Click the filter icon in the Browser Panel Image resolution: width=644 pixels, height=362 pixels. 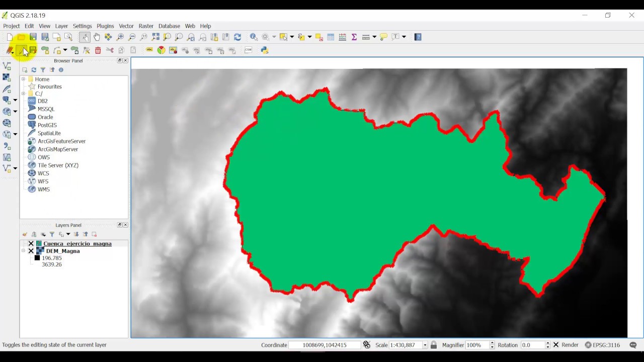pos(43,70)
